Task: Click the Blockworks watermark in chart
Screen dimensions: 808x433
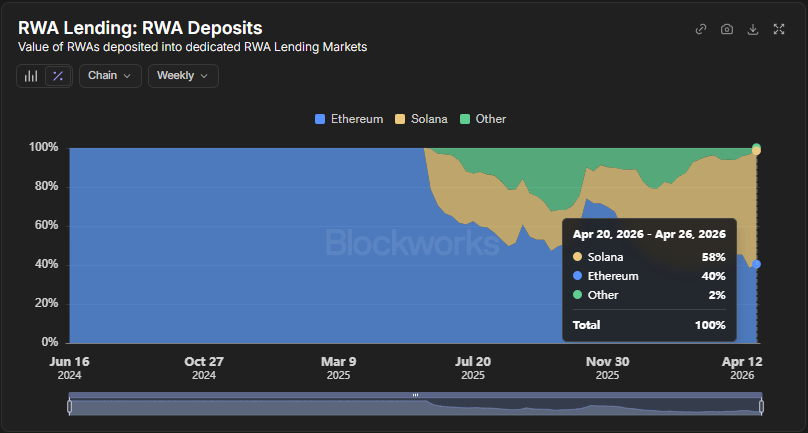Action: 412,243
